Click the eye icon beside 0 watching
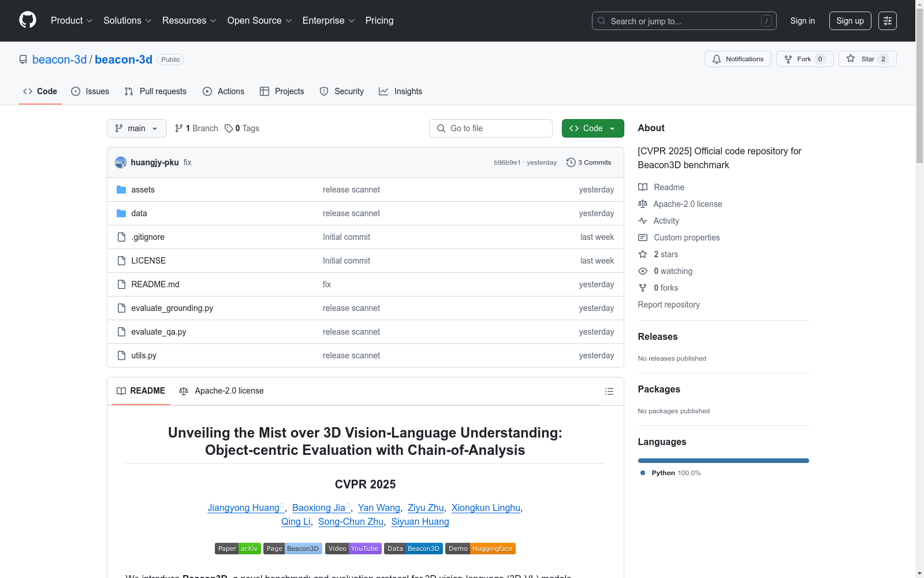This screenshot has height=578, width=924. (643, 271)
